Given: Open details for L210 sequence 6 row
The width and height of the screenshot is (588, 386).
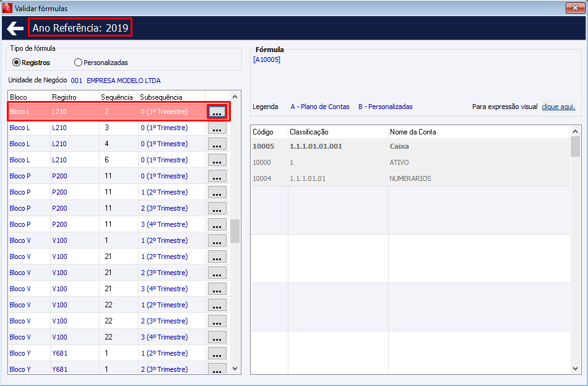Looking at the screenshot, I should [x=217, y=160].
